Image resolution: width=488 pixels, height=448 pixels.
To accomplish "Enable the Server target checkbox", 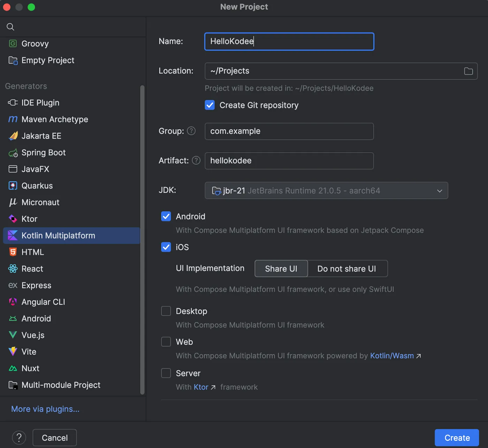I will pos(166,373).
